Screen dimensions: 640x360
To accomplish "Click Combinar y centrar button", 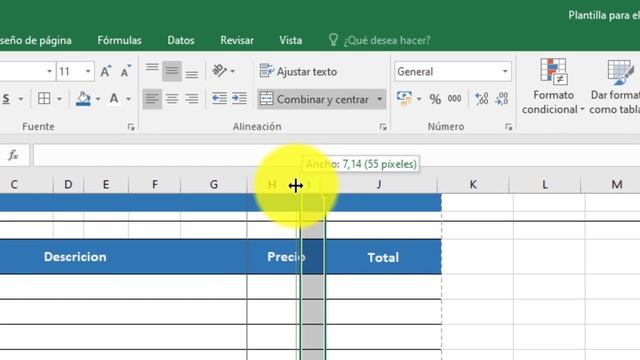I will (315, 99).
